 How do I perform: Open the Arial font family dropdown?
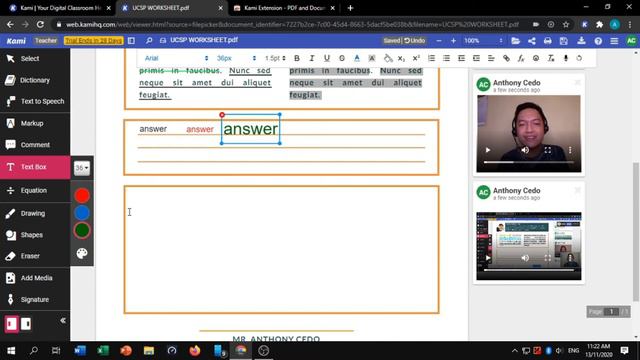(x=176, y=58)
